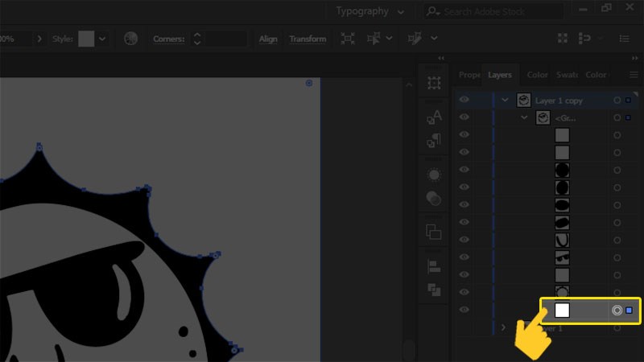
Task: Click blue selection square of white sublayer
Action: point(629,311)
